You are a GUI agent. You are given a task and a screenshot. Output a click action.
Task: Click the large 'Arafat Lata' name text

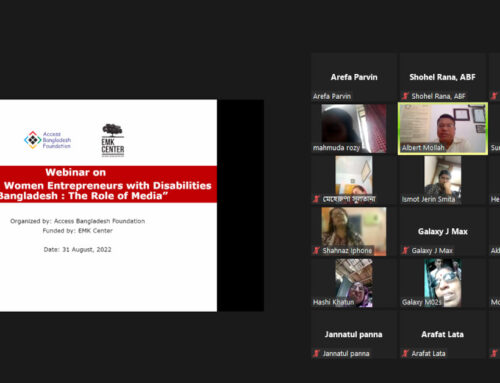coord(442,334)
